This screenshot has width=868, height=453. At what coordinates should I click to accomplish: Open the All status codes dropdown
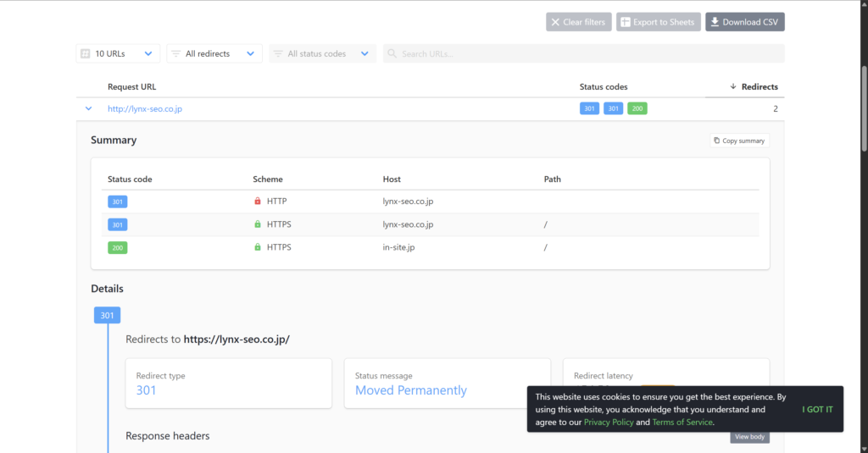322,53
